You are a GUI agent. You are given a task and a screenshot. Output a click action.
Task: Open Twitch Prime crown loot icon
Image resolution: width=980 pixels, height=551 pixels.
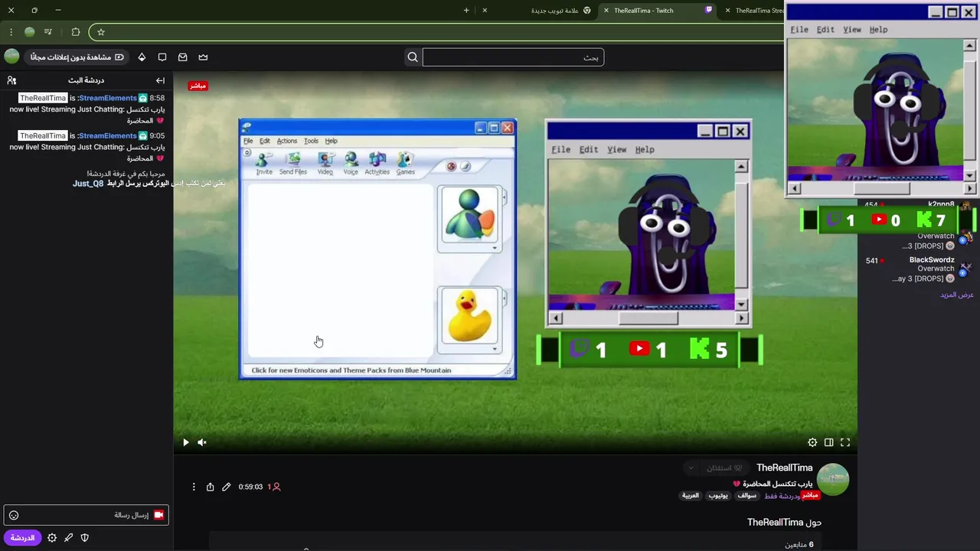click(203, 57)
